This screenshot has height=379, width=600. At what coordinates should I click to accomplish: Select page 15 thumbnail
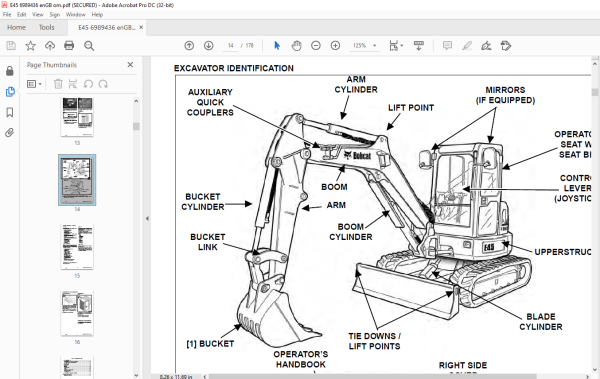[x=77, y=247]
